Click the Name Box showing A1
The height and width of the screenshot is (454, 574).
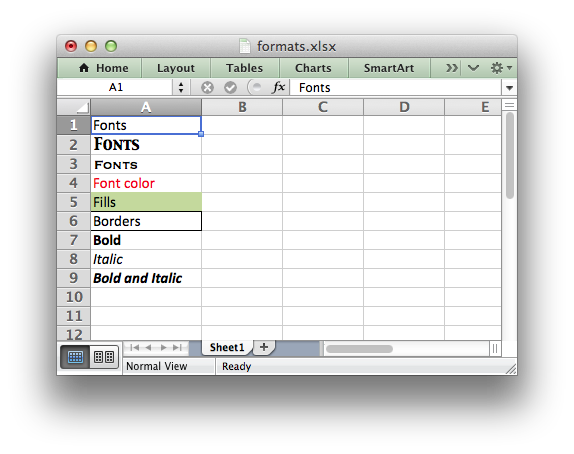pos(116,88)
